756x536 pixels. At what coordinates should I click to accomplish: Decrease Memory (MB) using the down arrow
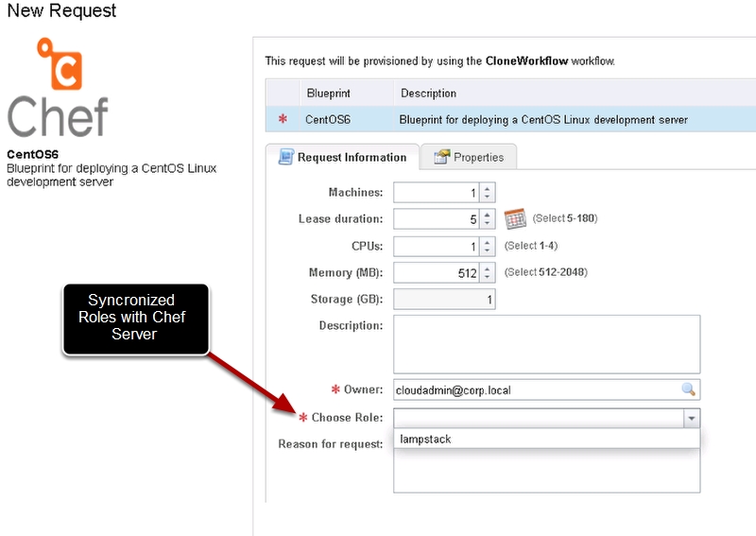(x=487, y=278)
